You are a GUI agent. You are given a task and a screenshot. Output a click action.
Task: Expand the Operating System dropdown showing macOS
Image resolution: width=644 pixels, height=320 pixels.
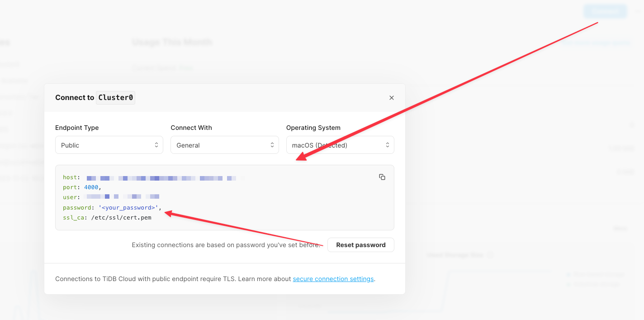tap(340, 145)
